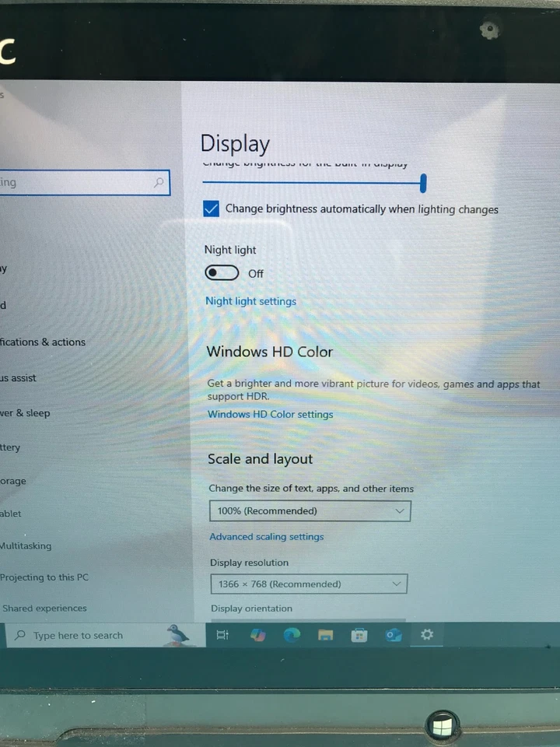Click the taskbar search magnifier icon

(x=20, y=635)
